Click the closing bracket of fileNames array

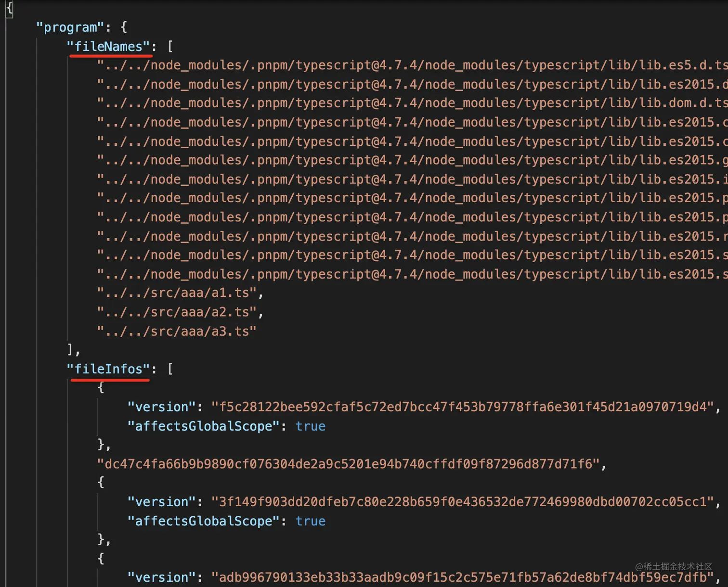coord(70,349)
